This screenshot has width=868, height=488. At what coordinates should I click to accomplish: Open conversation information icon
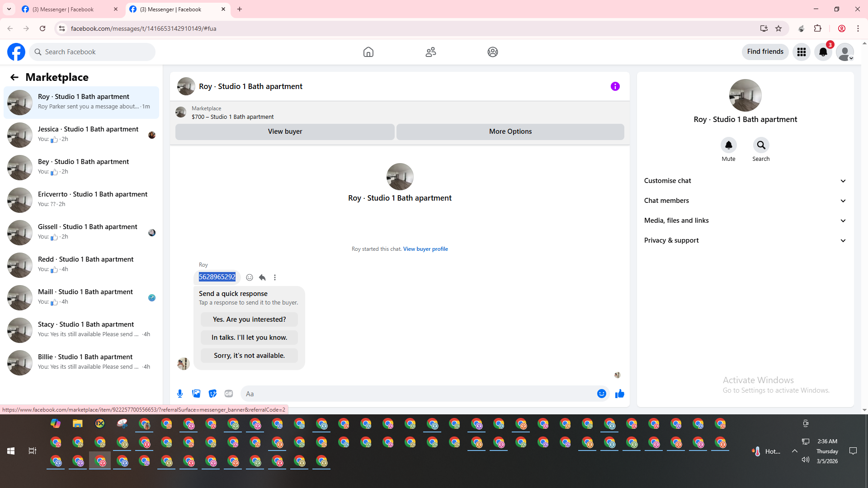(615, 86)
